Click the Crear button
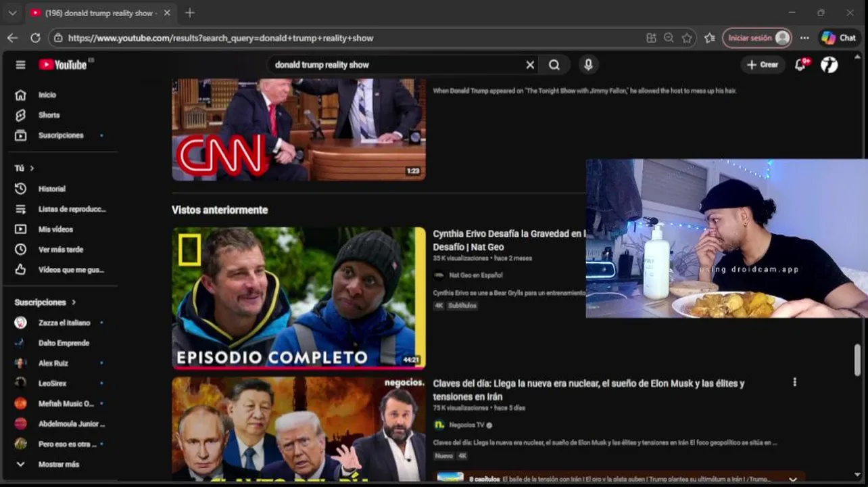The width and height of the screenshot is (868, 487). coord(762,65)
